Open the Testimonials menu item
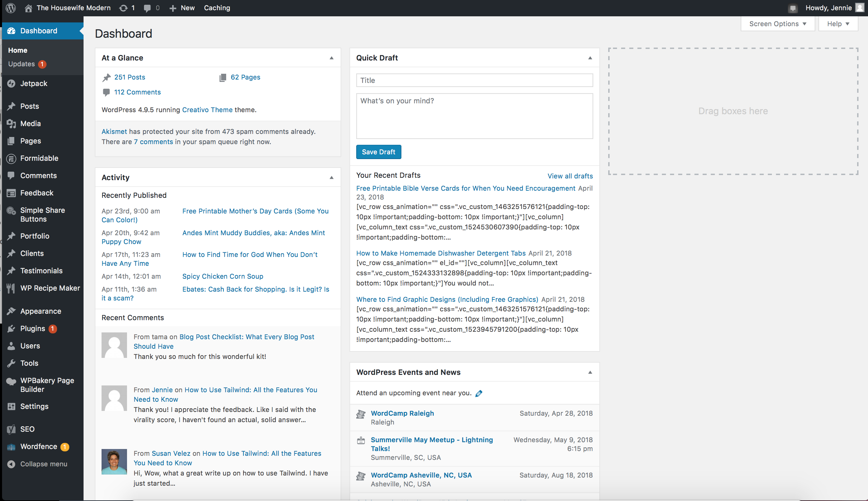The image size is (868, 501). (41, 271)
